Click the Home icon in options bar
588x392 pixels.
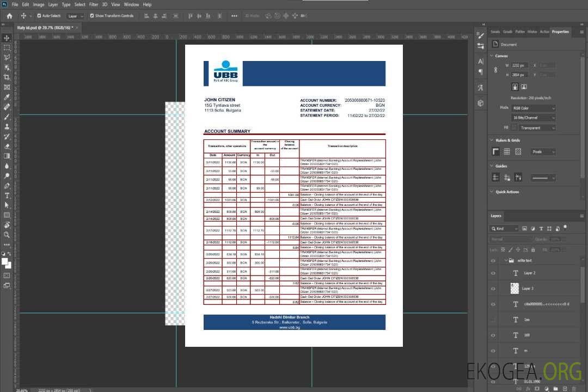(x=9, y=16)
